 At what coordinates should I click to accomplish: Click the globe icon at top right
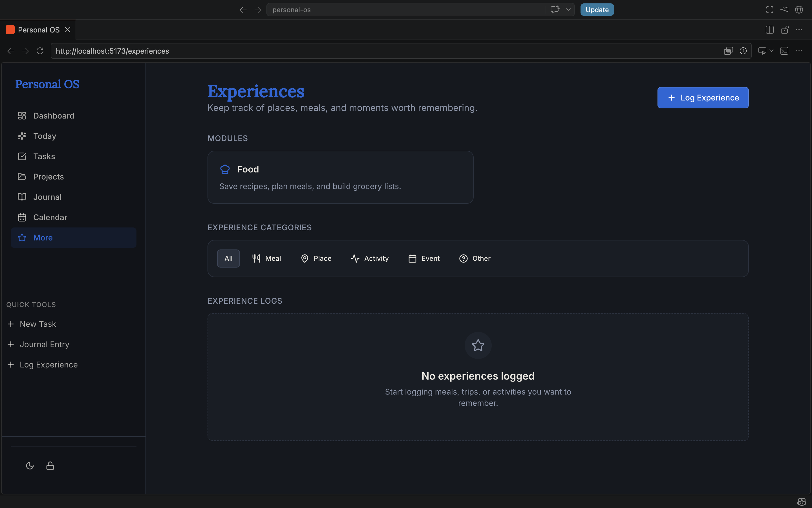(799, 9)
